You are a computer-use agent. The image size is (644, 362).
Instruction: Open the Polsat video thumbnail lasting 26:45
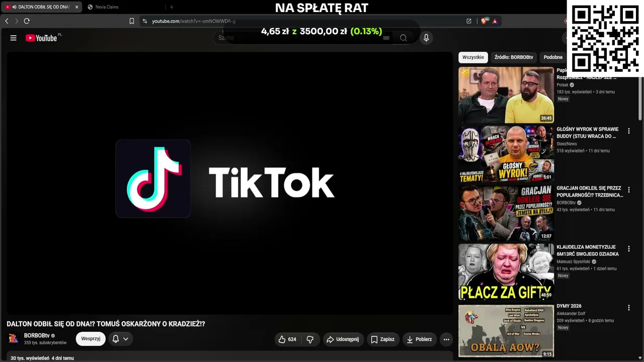click(x=506, y=95)
